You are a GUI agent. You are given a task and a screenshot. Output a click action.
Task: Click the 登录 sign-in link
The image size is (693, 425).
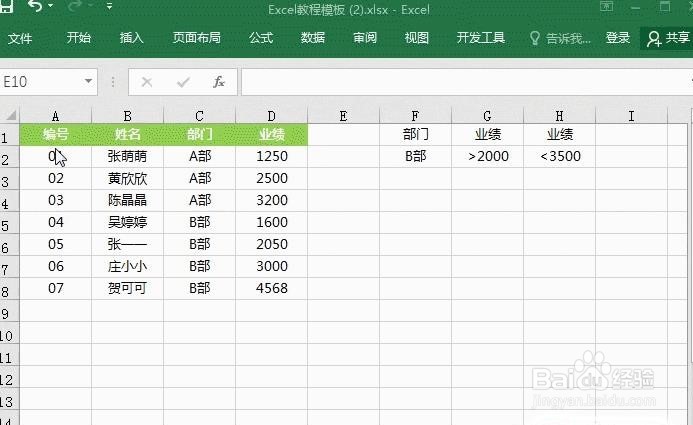point(617,38)
